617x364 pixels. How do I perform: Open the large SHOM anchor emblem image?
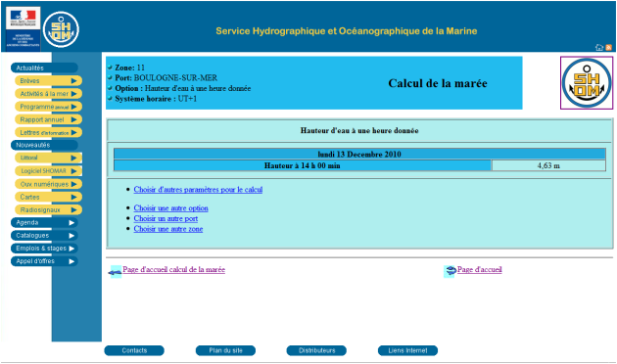[x=587, y=83]
